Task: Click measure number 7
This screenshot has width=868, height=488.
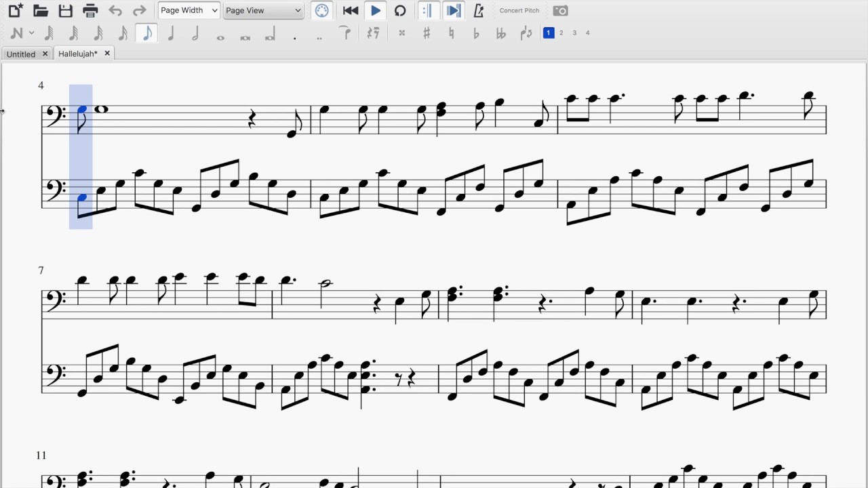Action: click(x=41, y=270)
